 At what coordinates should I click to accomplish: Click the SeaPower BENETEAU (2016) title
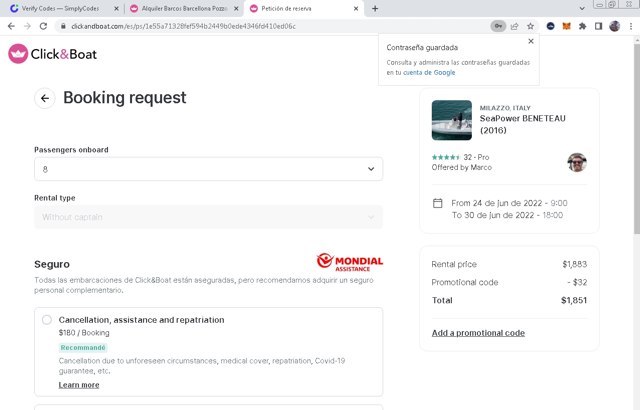[x=522, y=124]
